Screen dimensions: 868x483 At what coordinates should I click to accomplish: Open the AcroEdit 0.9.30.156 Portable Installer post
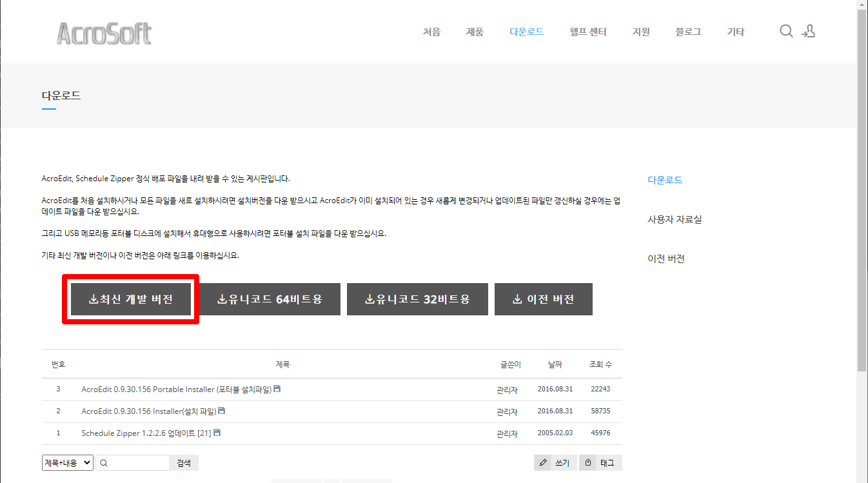point(177,389)
